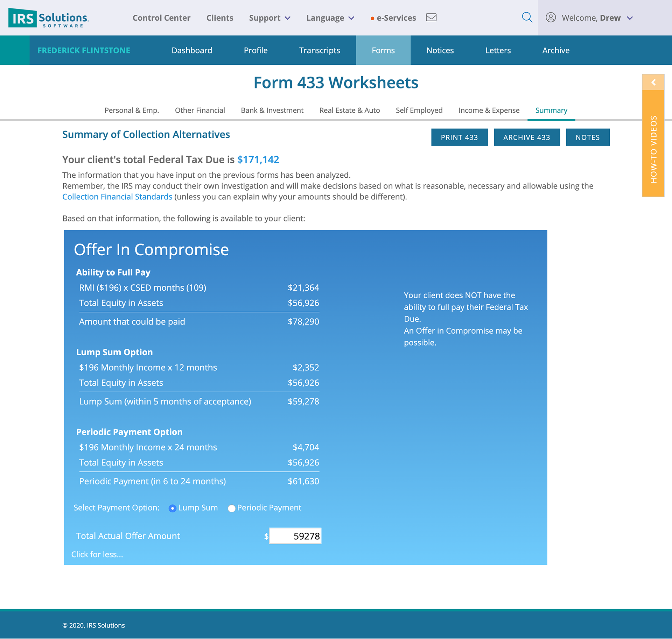Open e-Services from the top menu
The image size is (672, 639).
[396, 18]
